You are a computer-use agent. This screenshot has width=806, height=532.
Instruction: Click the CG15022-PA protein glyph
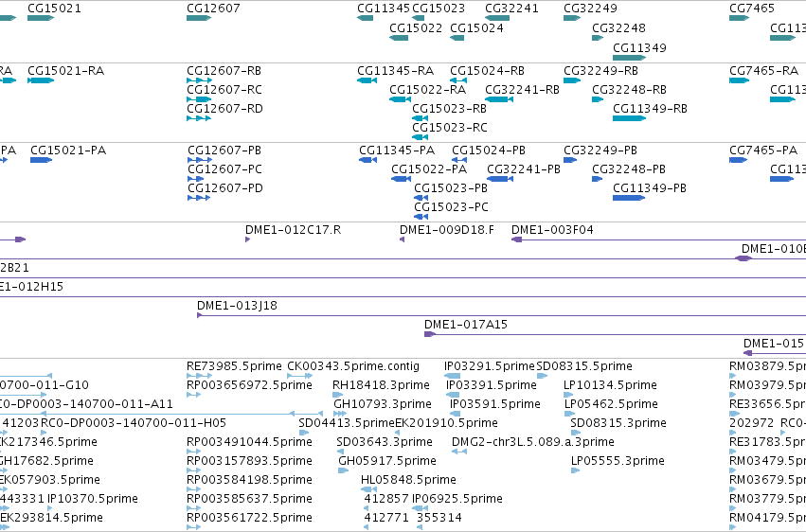401,179
